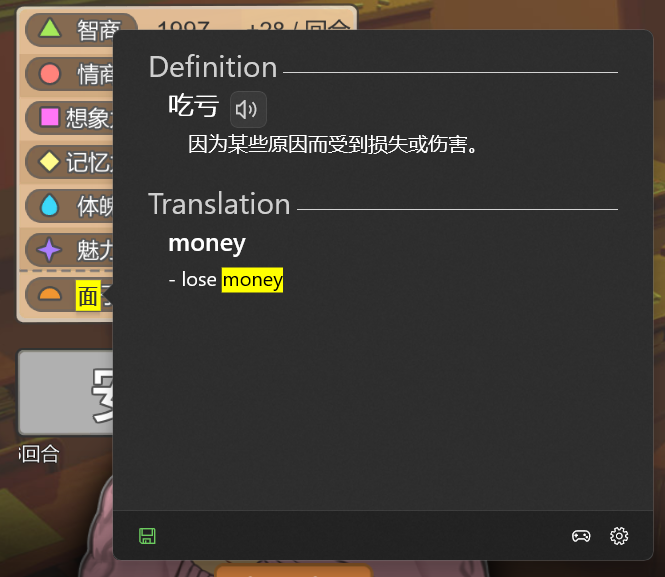
Task: Select the pink square 想象力 icon
Action: coord(49,117)
